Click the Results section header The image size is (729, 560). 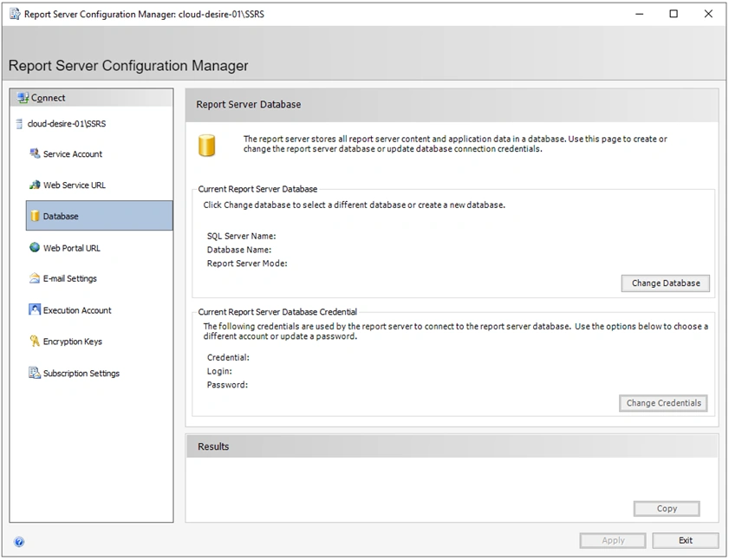[213, 446]
